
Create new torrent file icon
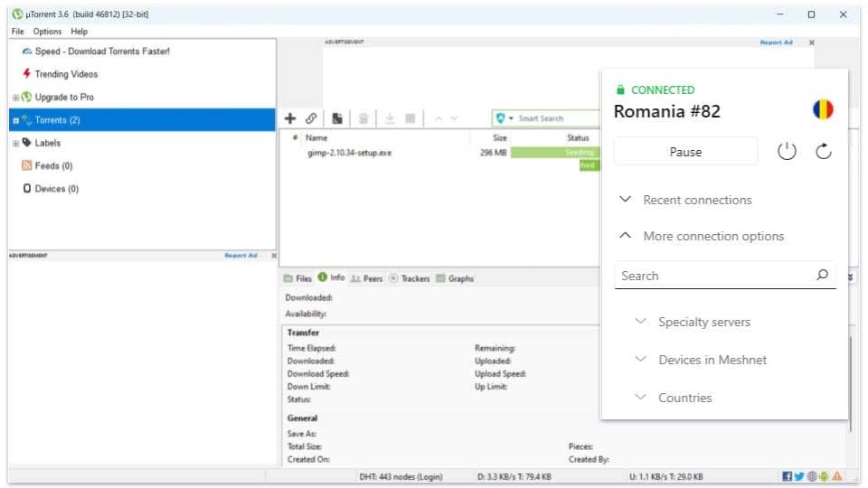tap(337, 118)
